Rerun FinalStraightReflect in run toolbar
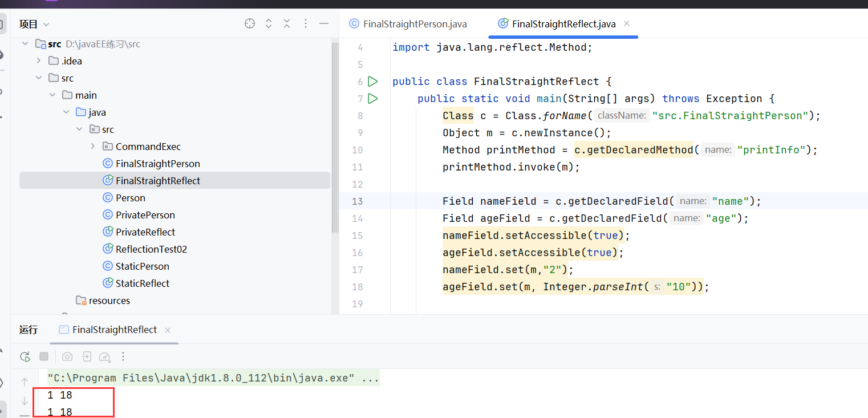Image resolution: width=868 pixels, height=418 pixels. [25, 356]
